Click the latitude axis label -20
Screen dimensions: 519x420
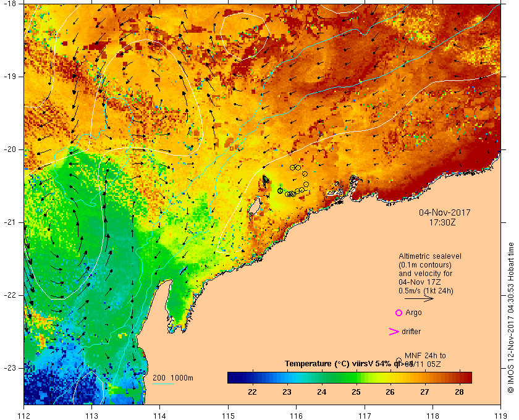[x=9, y=149]
